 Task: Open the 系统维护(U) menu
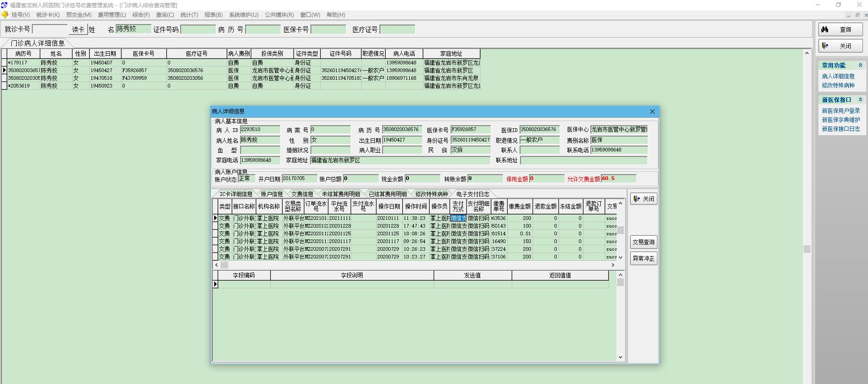[244, 15]
